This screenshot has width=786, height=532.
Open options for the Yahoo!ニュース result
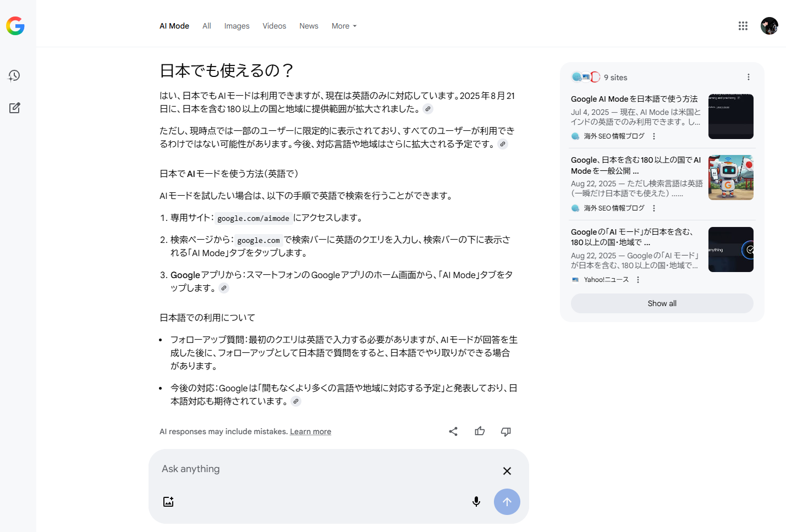638,280
